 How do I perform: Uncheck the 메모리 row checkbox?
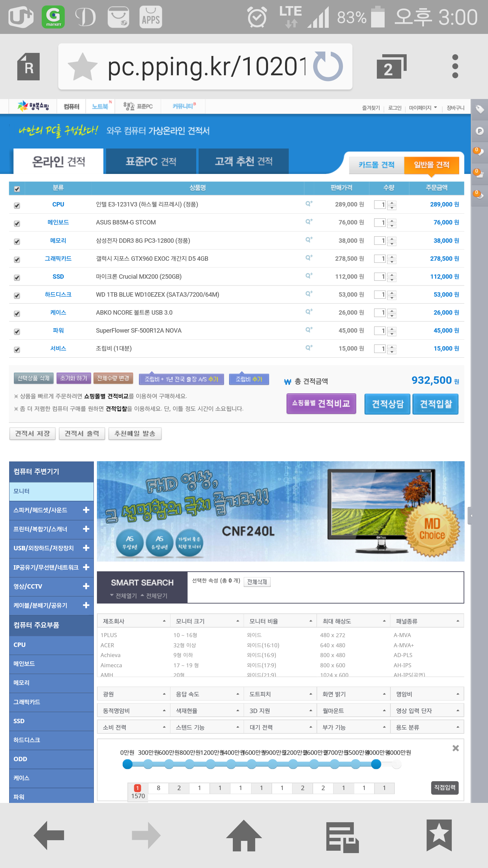tap(17, 241)
